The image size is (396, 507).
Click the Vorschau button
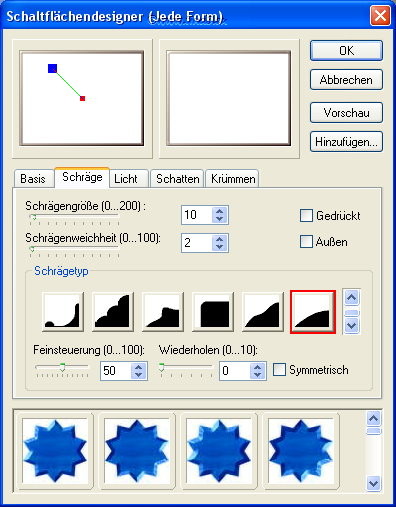[x=346, y=113]
